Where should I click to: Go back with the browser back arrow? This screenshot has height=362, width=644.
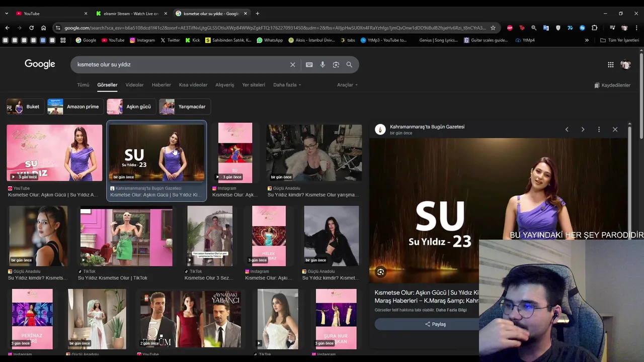[x=7, y=28]
